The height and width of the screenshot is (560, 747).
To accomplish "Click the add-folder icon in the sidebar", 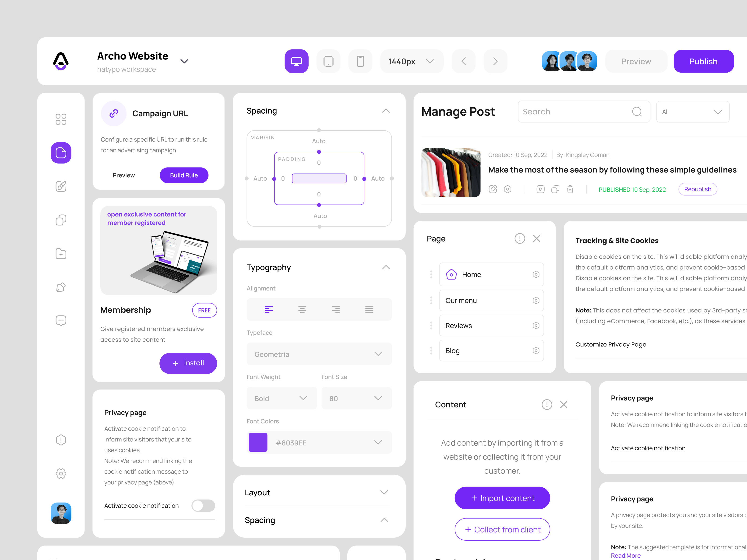I will (61, 253).
